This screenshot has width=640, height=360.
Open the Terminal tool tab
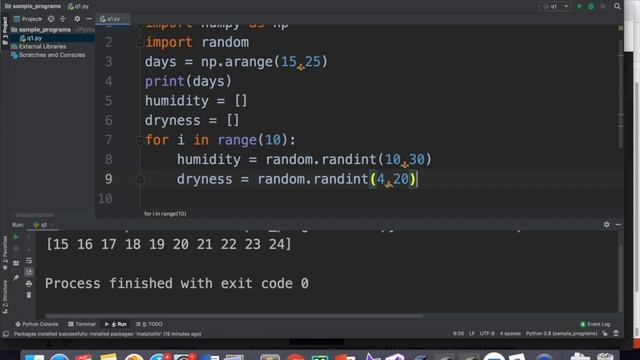(x=82, y=324)
